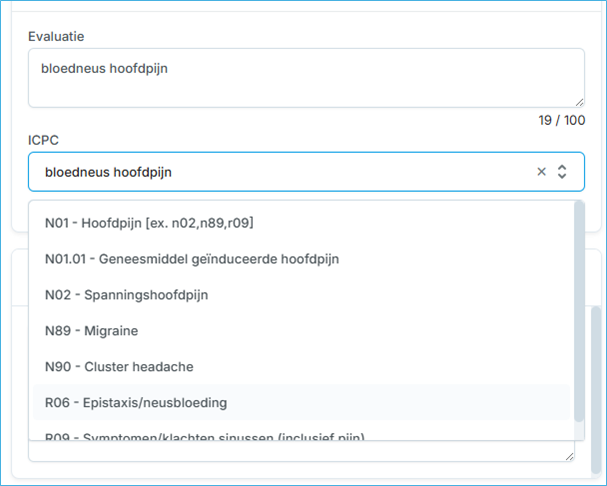Grab the Evaluatie textarea resize handle

click(x=578, y=101)
